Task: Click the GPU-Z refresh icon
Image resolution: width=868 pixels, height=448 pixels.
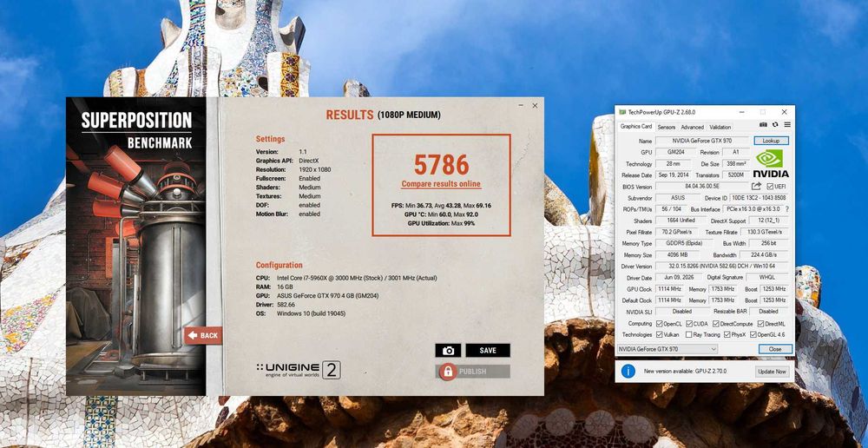Action: click(x=775, y=125)
